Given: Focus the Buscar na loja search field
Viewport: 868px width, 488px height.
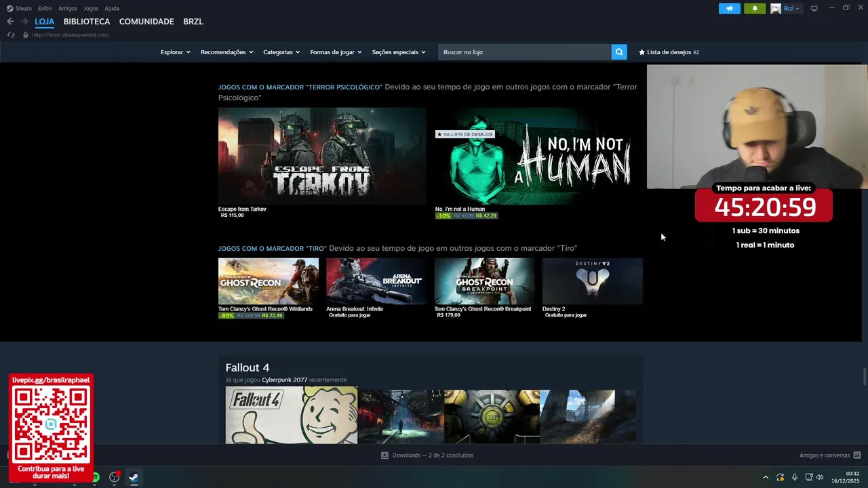Looking at the screenshot, I should tap(525, 52).
